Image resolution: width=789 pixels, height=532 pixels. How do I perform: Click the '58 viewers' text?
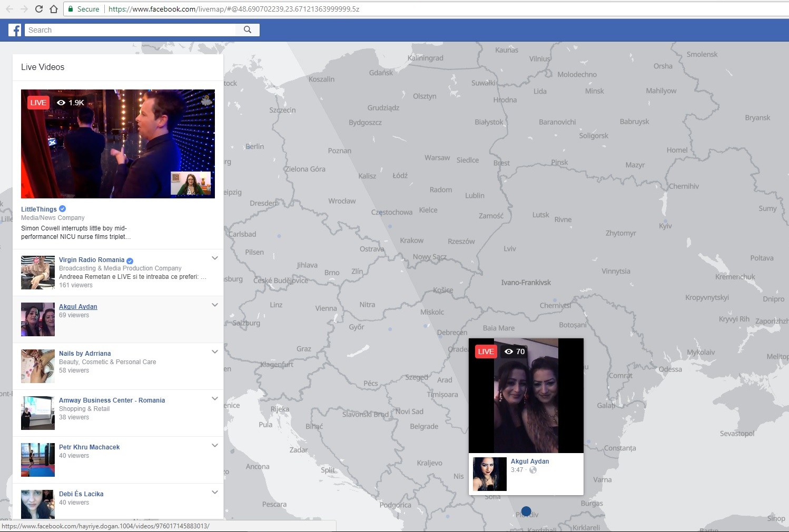pyautogui.click(x=74, y=370)
